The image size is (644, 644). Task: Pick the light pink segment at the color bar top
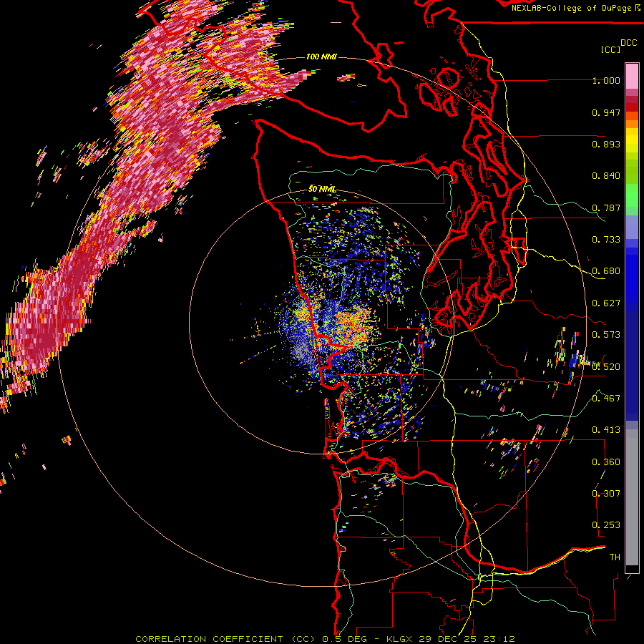point(632,77)
